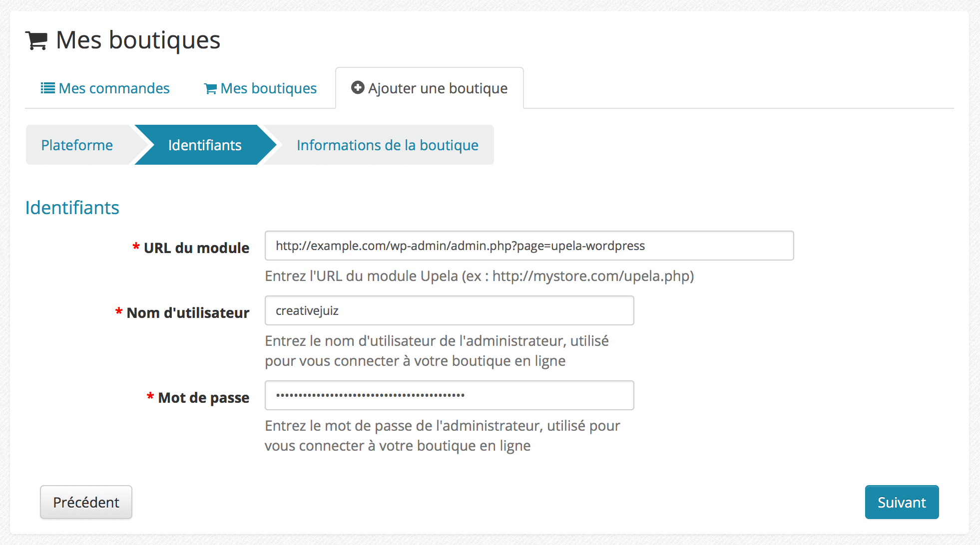This screenshot has width=980, height=545.
Task: Click the Suivant button
Action: pos(902,502)
